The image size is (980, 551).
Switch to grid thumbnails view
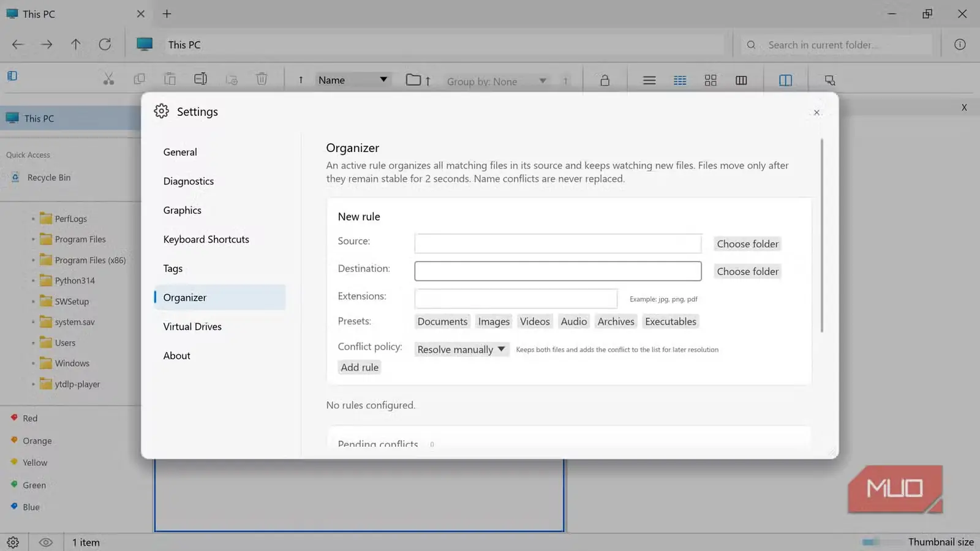pyautogui.click(x=710, y=80)
